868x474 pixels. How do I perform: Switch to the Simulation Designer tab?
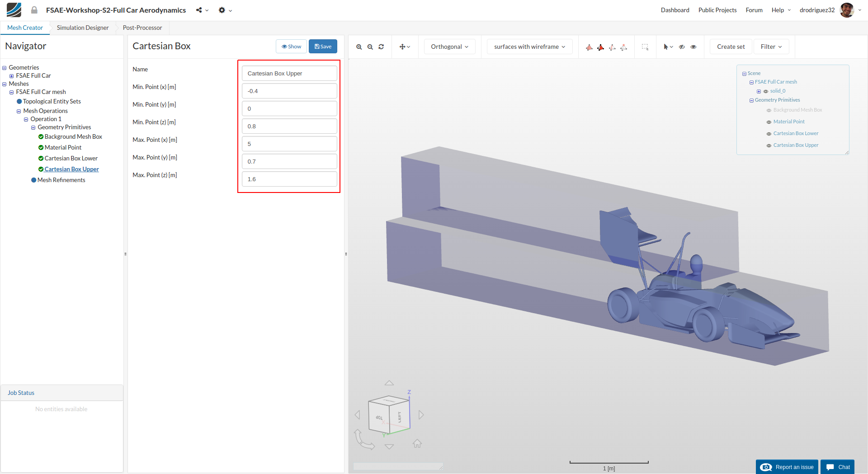(x=83, y=28)
